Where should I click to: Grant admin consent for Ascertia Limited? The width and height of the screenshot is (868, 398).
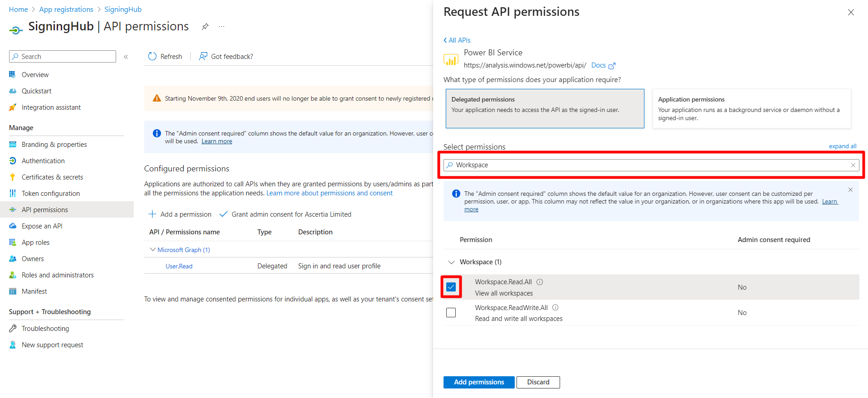285,214
